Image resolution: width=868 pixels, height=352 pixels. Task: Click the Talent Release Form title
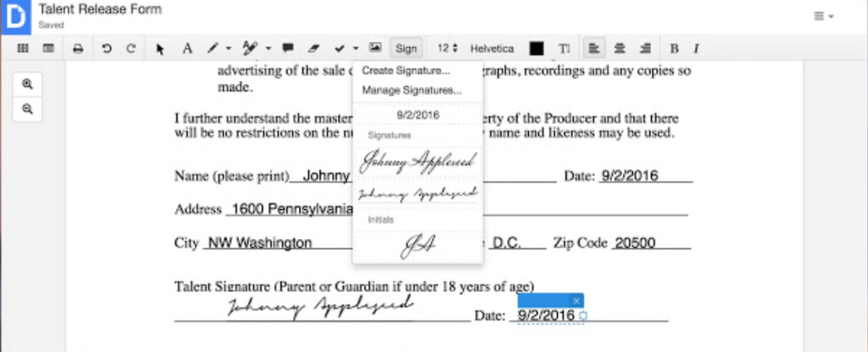tap(100, 9)
